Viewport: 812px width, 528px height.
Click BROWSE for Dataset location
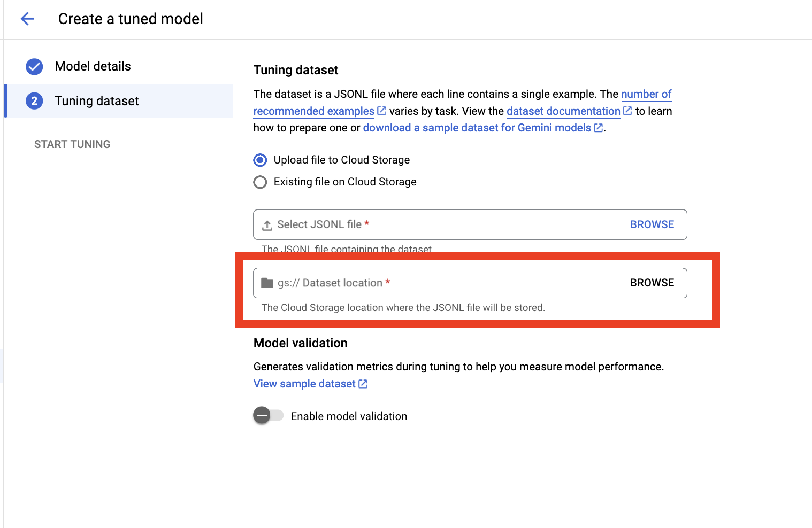(652, 283)
